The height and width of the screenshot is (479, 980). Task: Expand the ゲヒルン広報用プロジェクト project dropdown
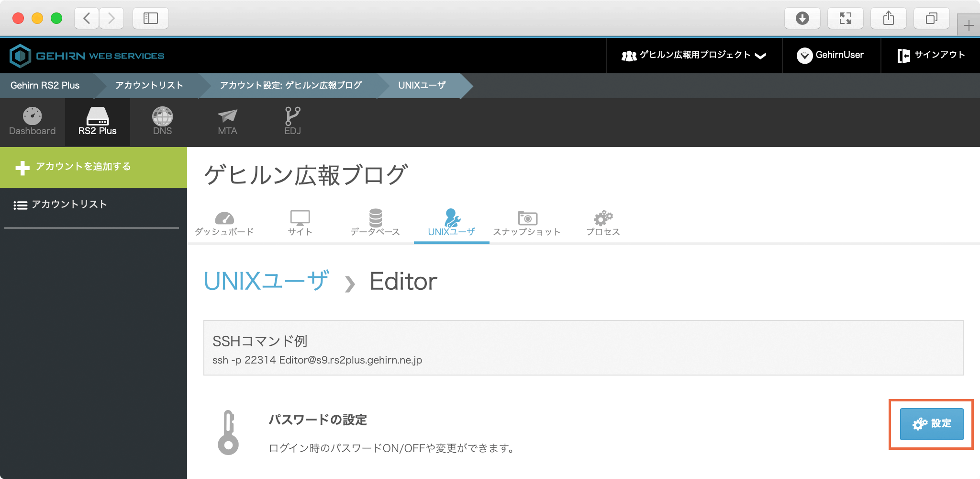[694, 56]
